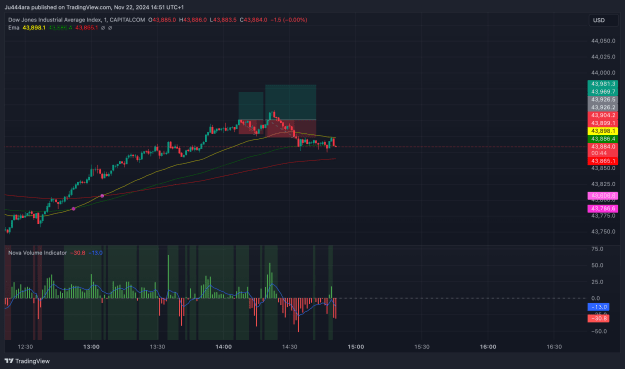Click the yellow 43,898.1 price axis tag
Screen dimensions: 625x369
603,131
